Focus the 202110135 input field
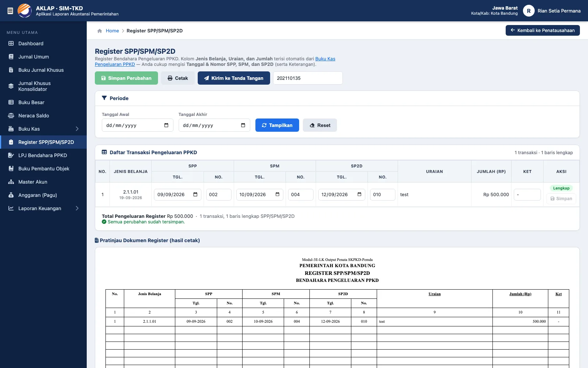588x368 pixels. (x=308, y=78)
